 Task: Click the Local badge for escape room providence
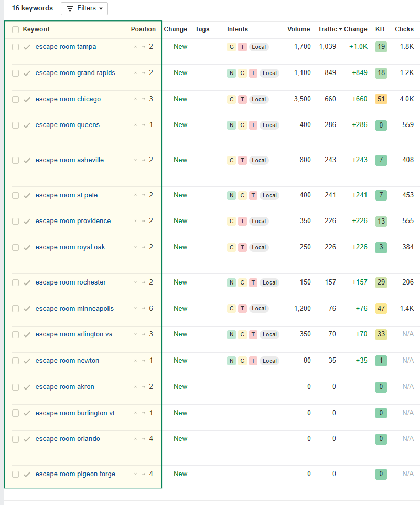click(259, 221)
